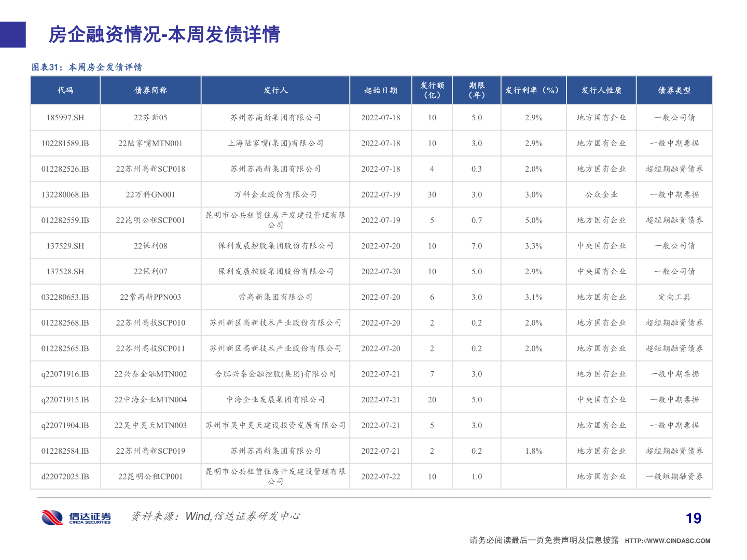Select the 起始日期 column header
This screenshot has width=747, height=560.
tap(381, 90)
